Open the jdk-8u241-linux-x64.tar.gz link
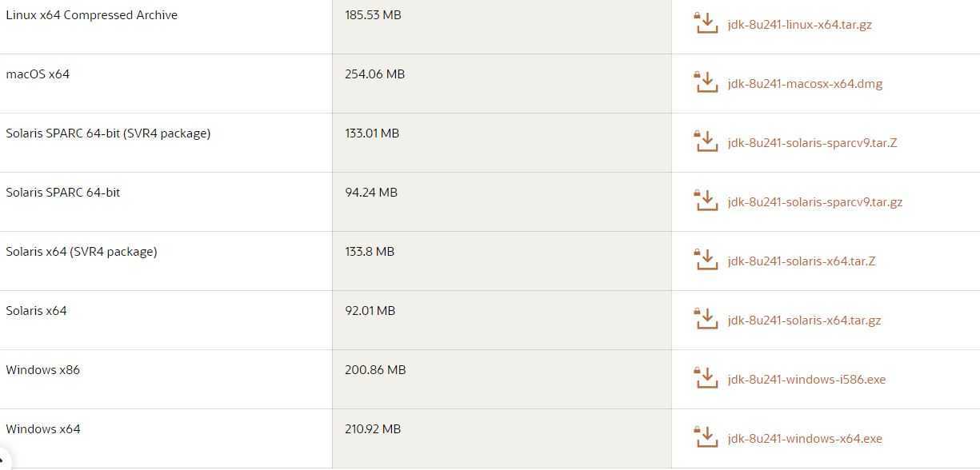This screenshot has height=470, width=980. [x=800, y=25]
